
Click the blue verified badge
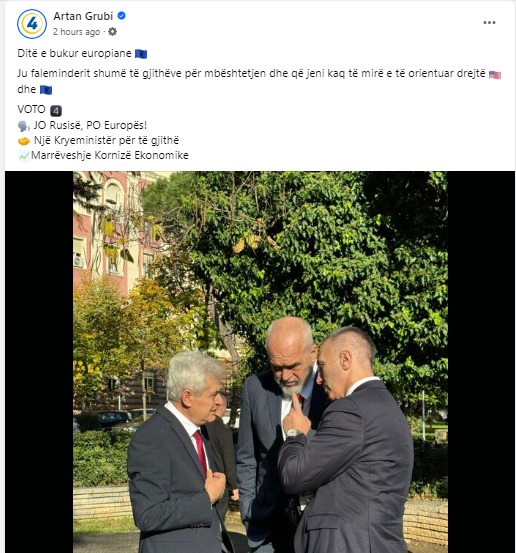122,16
